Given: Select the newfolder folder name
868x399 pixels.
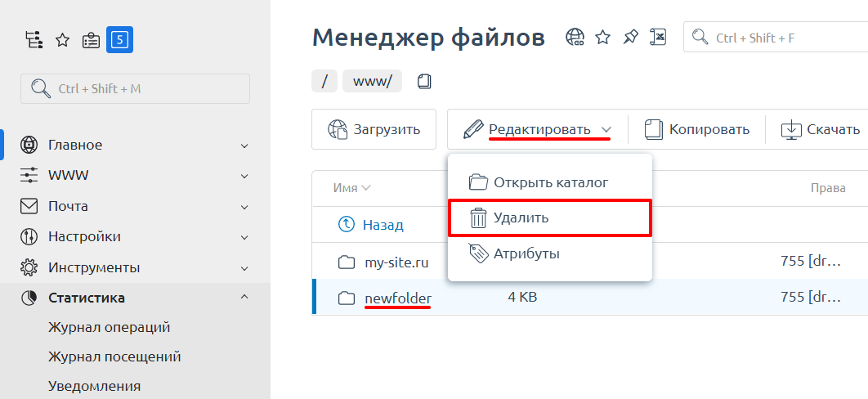Looking at the screenshot, I should click(398, 298).
